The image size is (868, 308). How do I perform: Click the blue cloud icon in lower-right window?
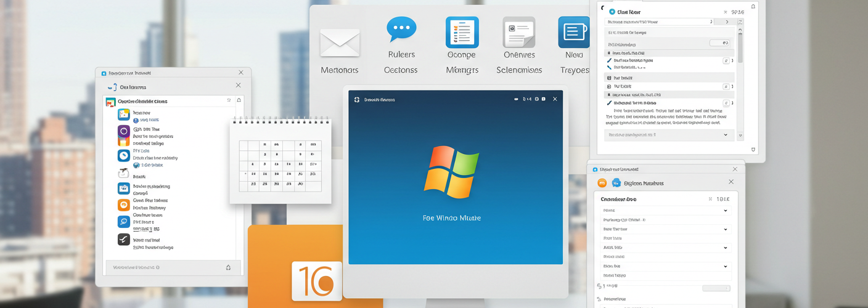(x=616, y=183)
